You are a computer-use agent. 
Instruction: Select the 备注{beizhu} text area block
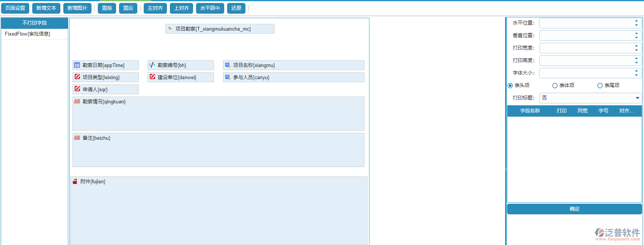point(218,150)
